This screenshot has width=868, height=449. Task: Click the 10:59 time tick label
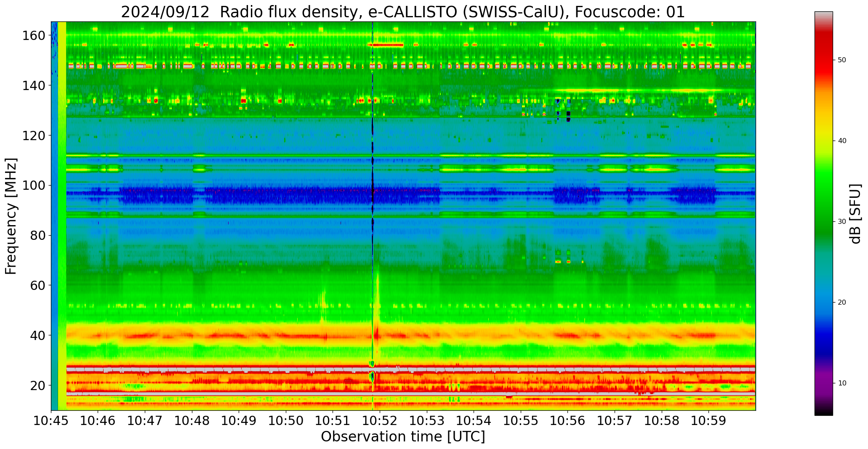tap(708, 420)
